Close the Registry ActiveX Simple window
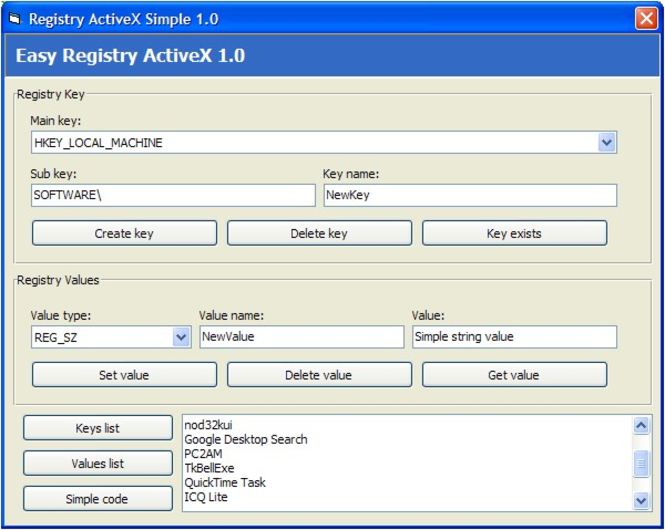This screenshot has height=530, width=665. pos(646,19)
